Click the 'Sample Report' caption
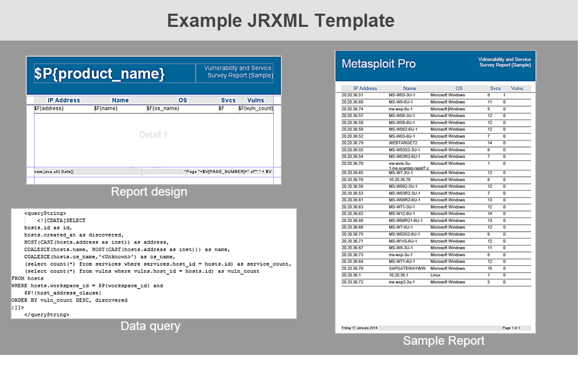This screenshot has width=588, height=365. pyautogui.click(x=444, y=341)
